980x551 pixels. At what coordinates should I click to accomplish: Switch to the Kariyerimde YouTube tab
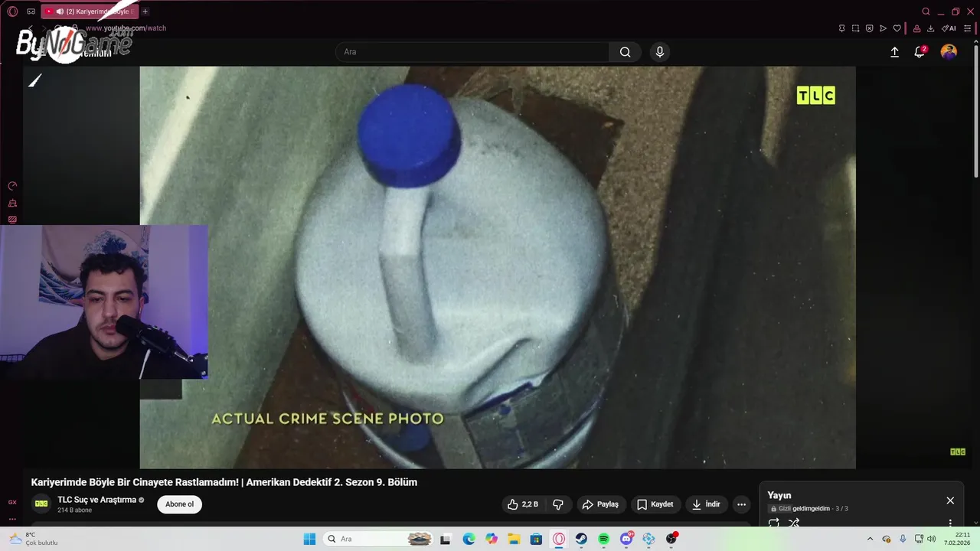pos(90,11)
